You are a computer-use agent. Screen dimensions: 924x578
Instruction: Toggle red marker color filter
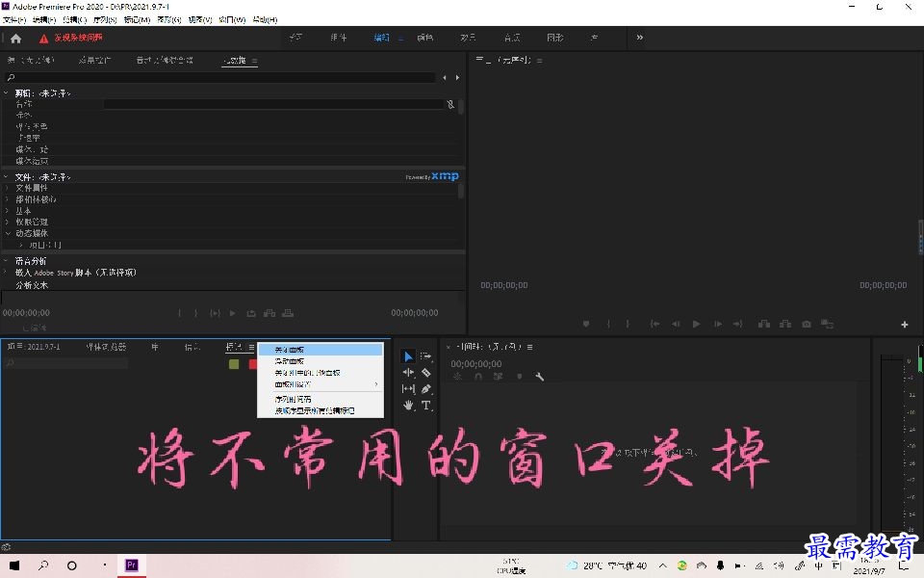point(253,364)
